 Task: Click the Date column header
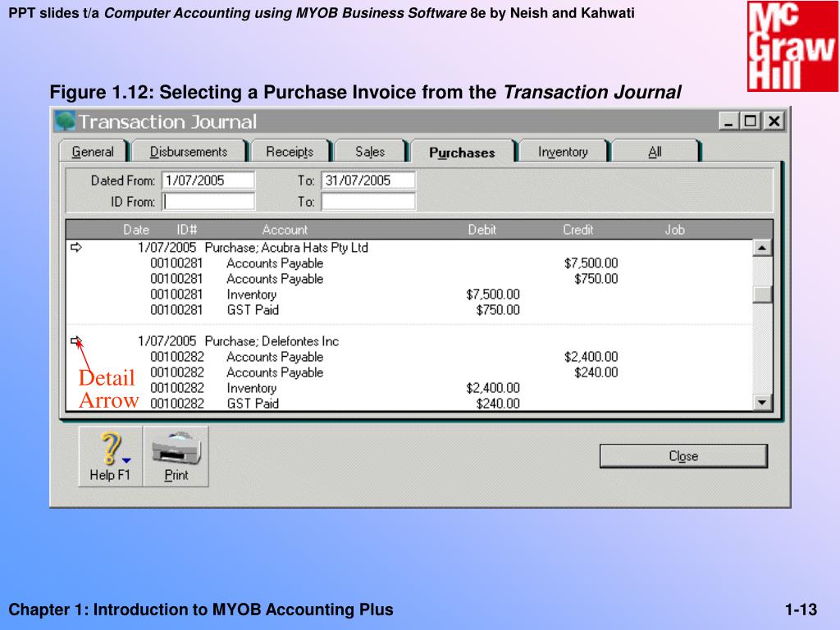point(136,230)
